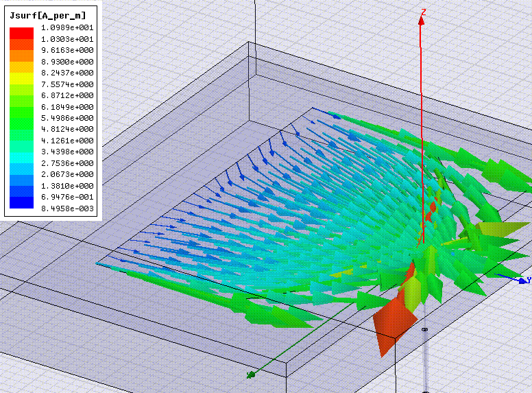The width and height of the screenshot is (532, 393).
Task: Click the red Z axis label
Action: click(423, 12)
